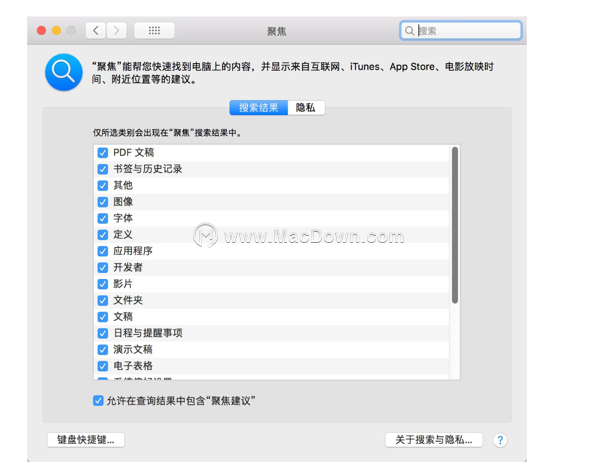Minimize the window with yellow button
Image resolution: width=597 pixels, height=470 pixels.
pos(56,30)
